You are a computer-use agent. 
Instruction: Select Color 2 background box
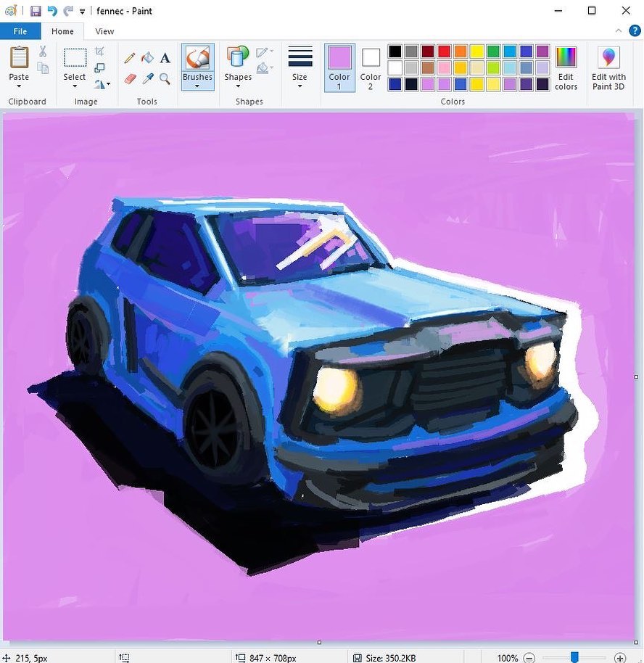click(371, 67)
